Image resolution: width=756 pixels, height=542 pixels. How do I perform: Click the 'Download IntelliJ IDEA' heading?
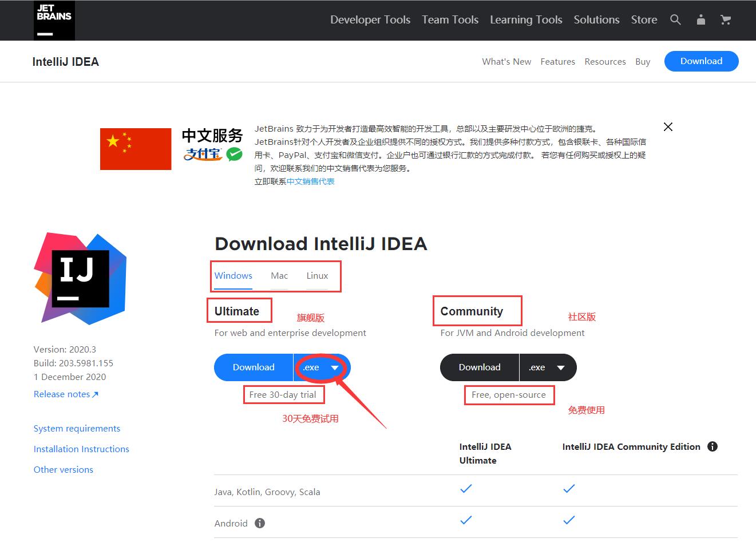tap(321, 244)
